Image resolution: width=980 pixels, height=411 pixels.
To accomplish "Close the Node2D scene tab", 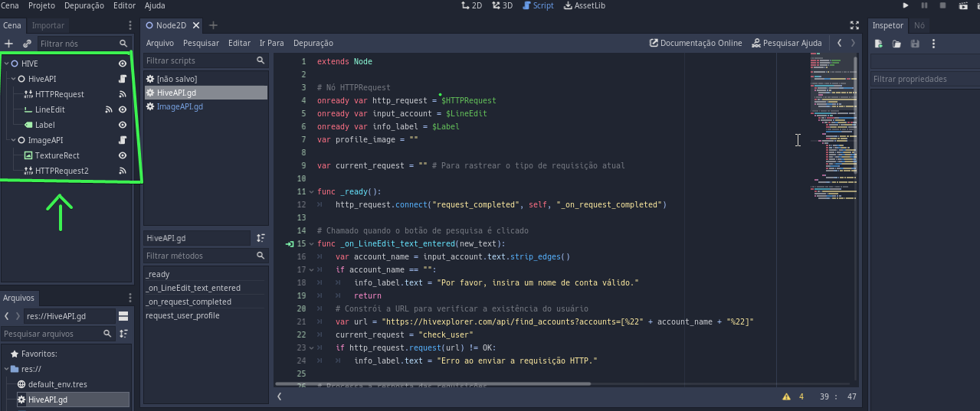I will [195, 25].
